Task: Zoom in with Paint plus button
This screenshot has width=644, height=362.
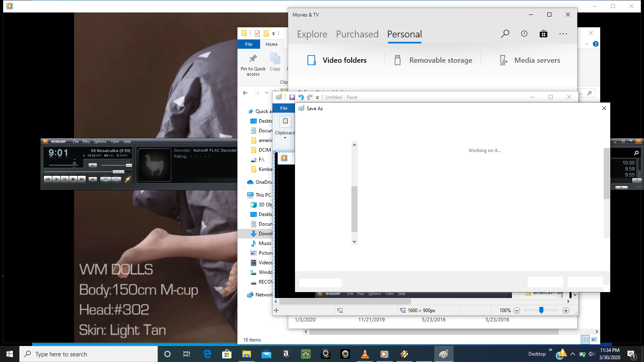Action: point(566,311)
